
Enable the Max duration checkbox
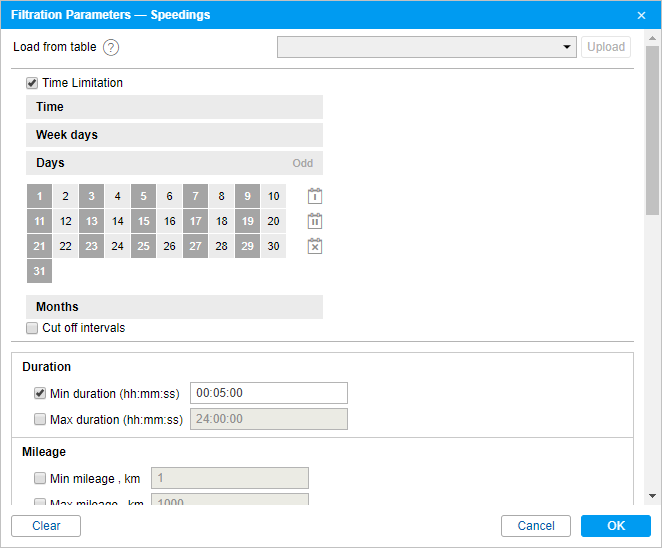pos(40,419)
